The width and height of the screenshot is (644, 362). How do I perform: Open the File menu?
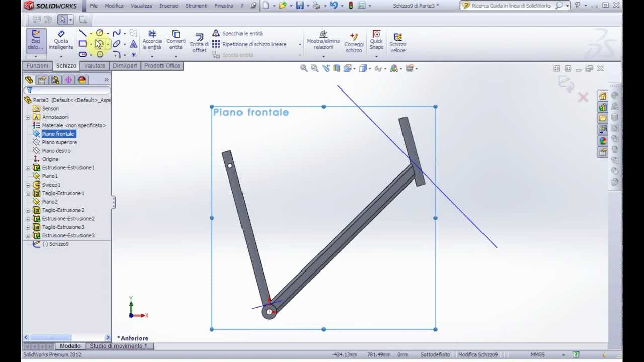pyautogui.click(x=94, y=6)
